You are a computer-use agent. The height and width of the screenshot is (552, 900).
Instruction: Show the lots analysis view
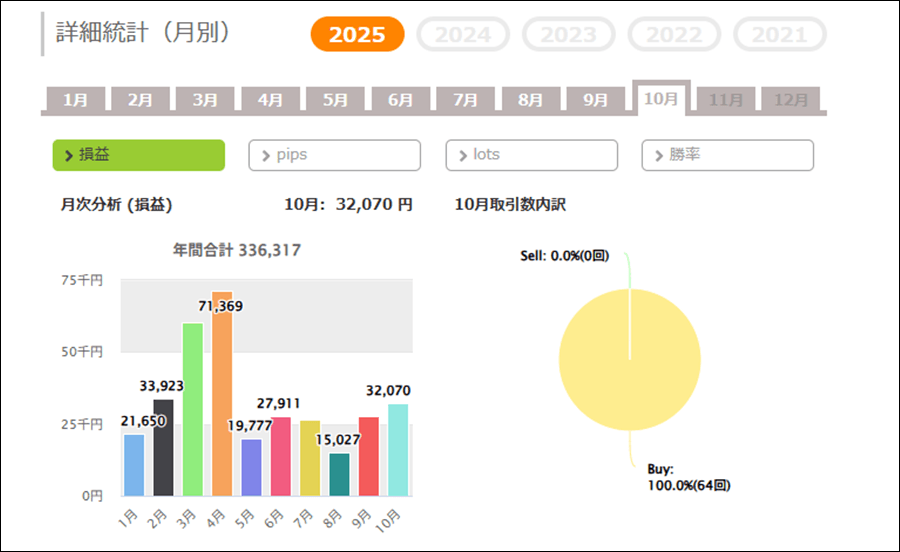click(531, 155)
